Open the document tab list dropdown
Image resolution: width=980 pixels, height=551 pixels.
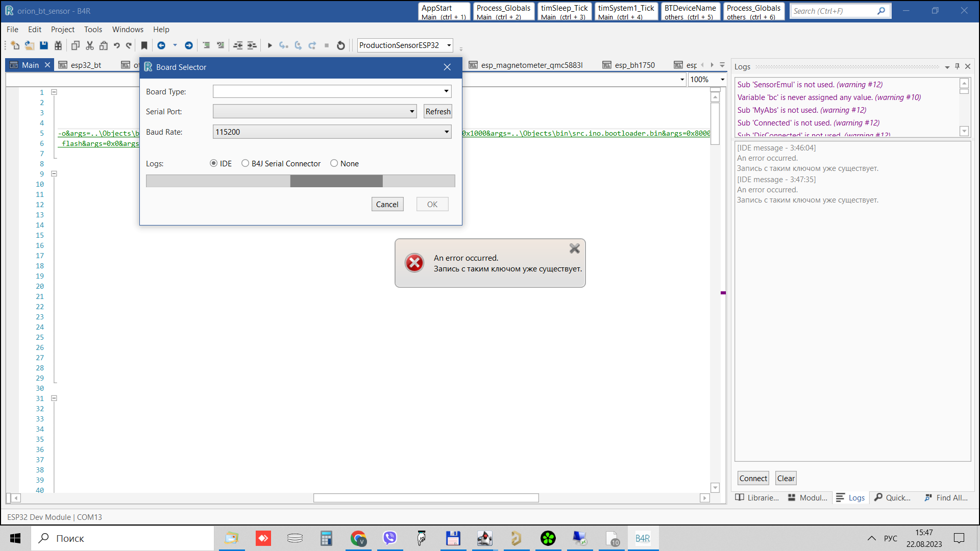[722, 65]
